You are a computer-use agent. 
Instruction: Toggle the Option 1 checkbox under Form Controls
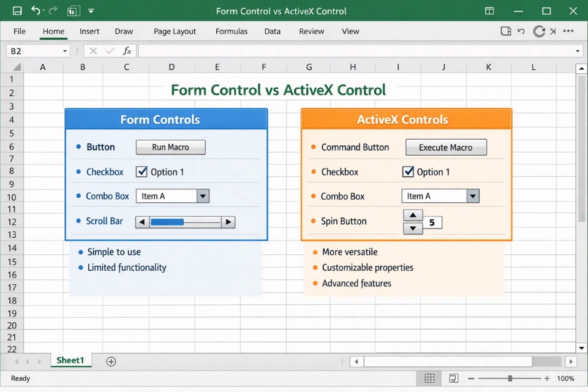coord(141,172)
